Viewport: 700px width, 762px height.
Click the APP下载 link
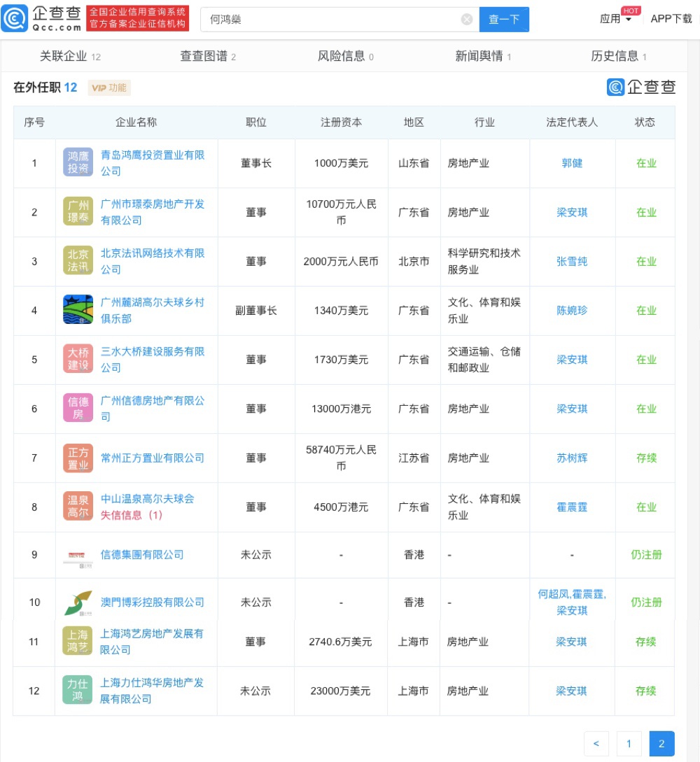[x=671, y=19]
